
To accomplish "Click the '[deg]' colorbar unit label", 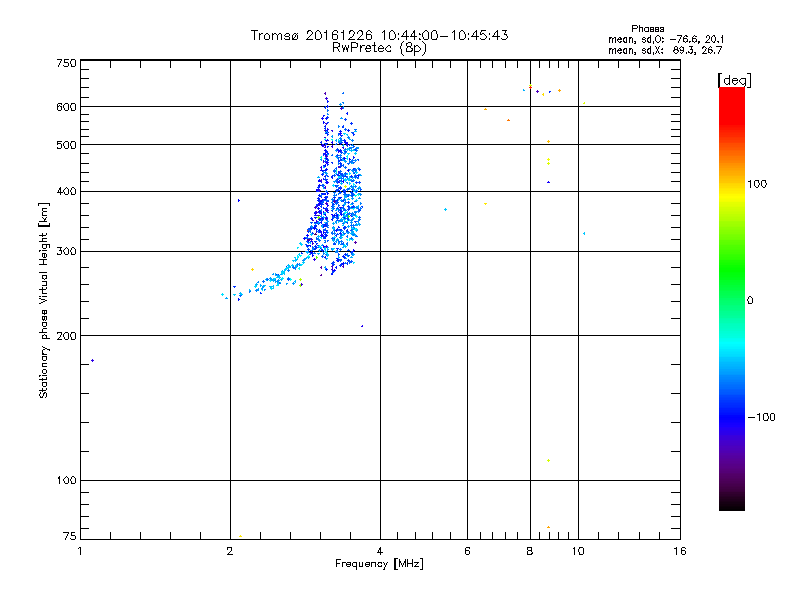I will (x=734, y=80).
